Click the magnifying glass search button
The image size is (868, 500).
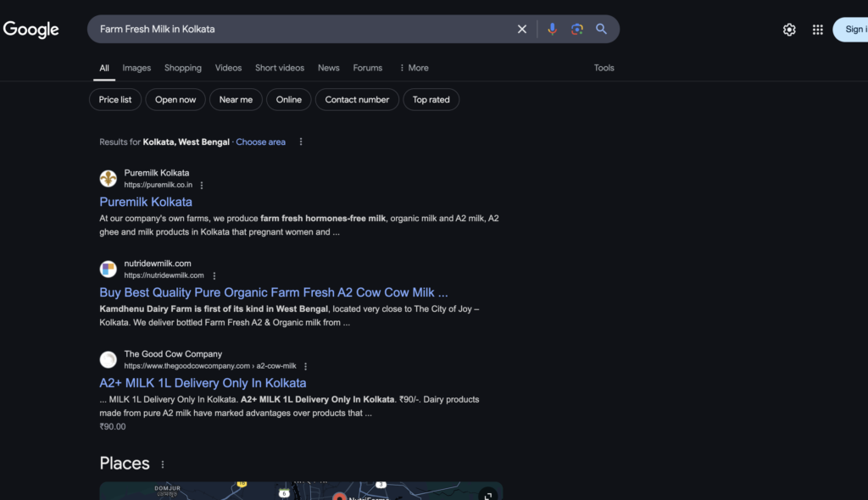coord(601,30)
